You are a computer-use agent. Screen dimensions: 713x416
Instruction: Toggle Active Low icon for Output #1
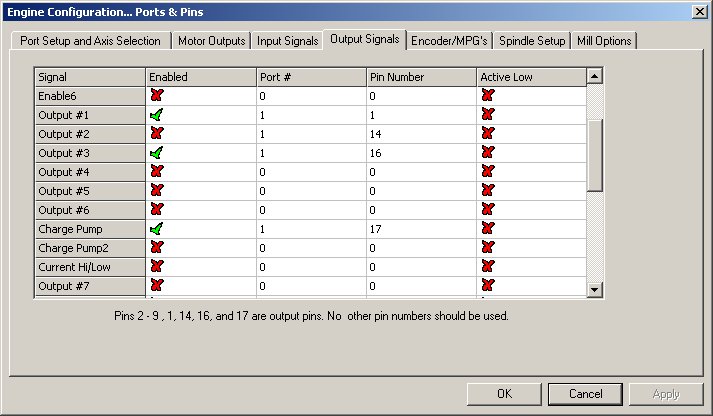click(488, 114)
